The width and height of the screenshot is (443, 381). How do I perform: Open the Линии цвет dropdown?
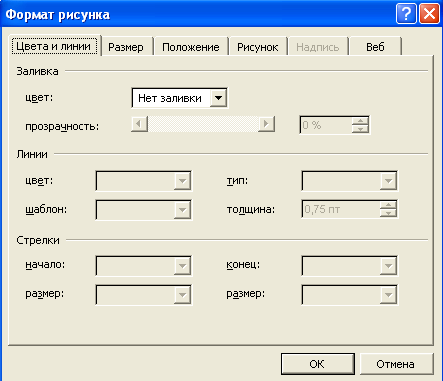[x=144, y=181]
